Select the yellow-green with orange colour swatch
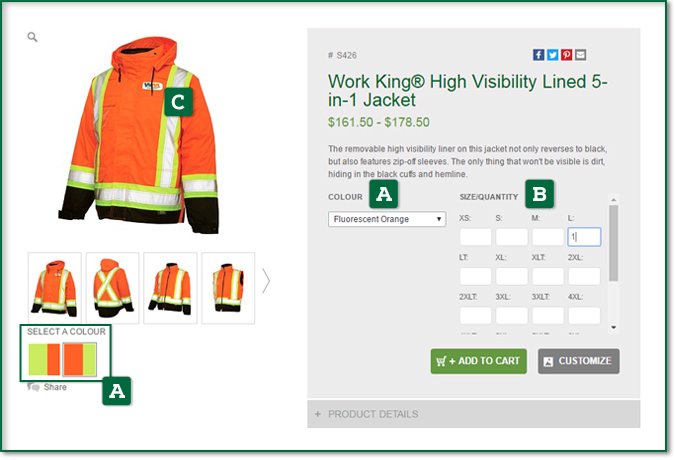This screenshot has height=460, width=675. tap(44, 359)
